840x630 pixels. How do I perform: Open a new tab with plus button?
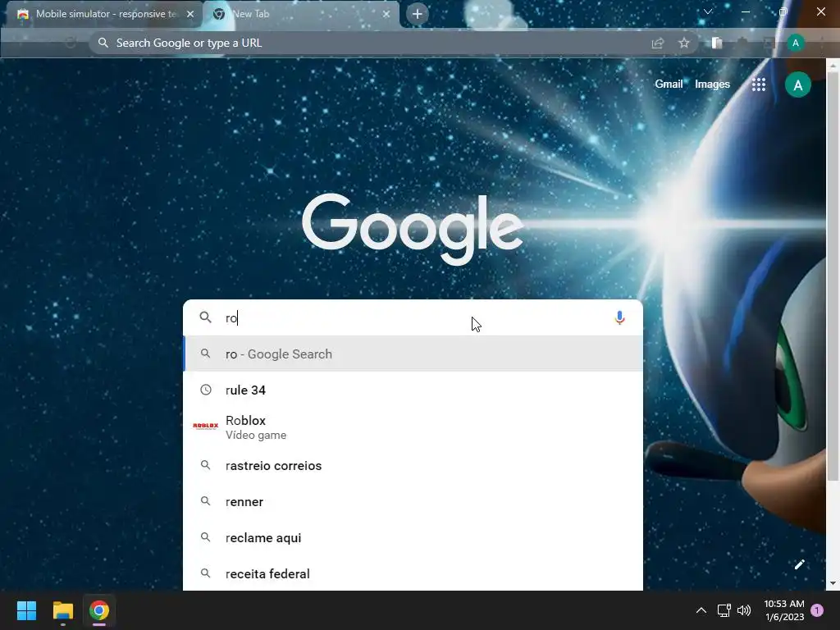point(418,14)
